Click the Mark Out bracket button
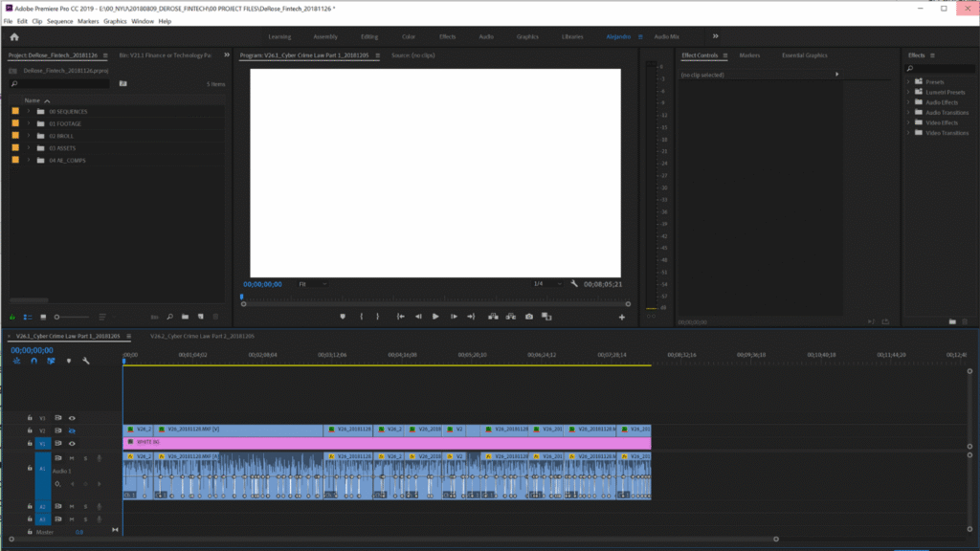 pos(377,317)
